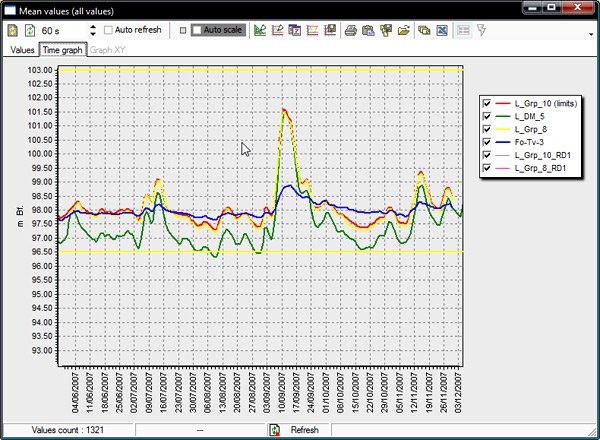This screenshot has height=440, width=600.
Task: Toggle the small checkbox before Auto scale
Action: (183, 30)
